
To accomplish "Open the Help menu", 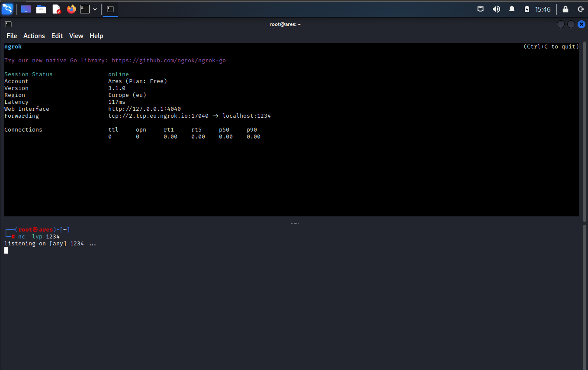I will 96,36.
